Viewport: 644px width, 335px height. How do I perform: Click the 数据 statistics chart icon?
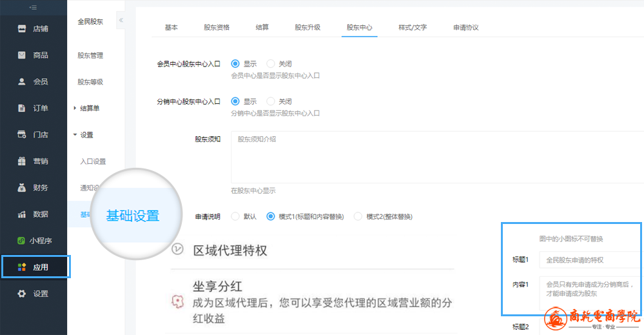pyautogui.click(x=22, y=214)
